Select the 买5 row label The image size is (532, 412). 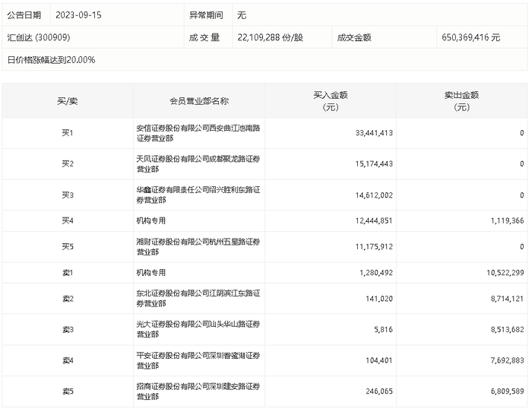[x=67, y=246]
